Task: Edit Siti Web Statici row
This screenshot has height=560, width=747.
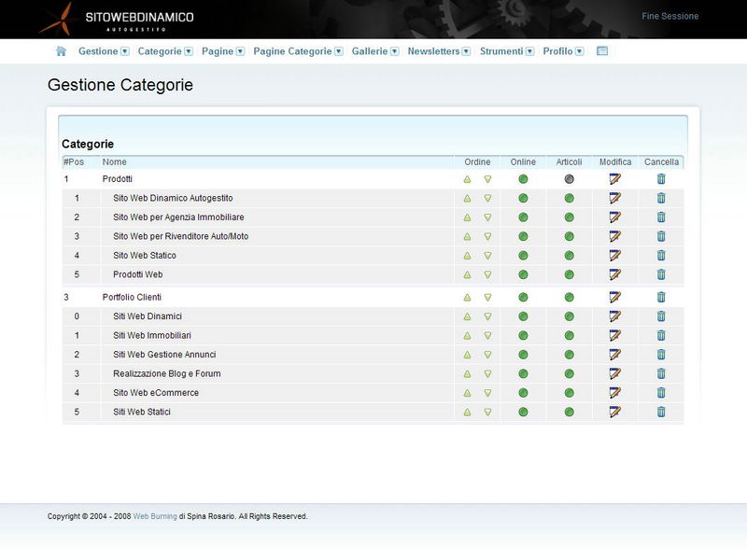Action: pyautogui.click(x=615, y=412)
